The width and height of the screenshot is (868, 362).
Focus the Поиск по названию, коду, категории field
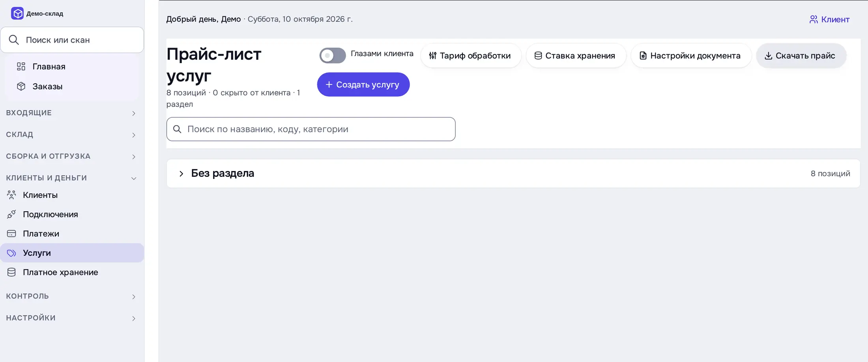(311, 129)
